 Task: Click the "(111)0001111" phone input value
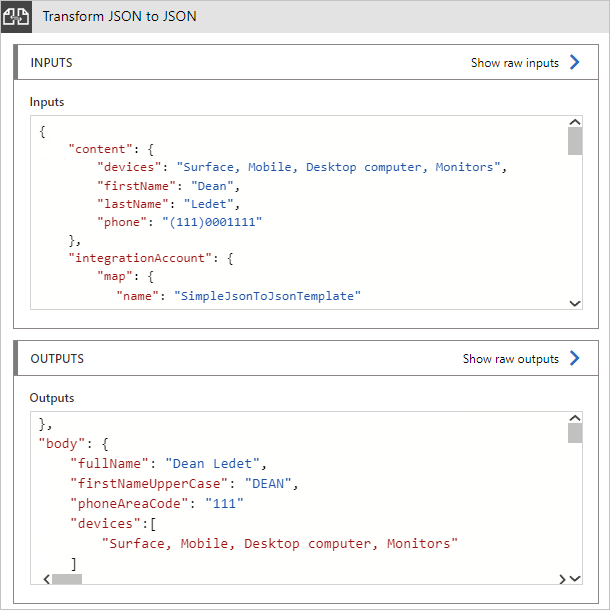coord(218,222)
